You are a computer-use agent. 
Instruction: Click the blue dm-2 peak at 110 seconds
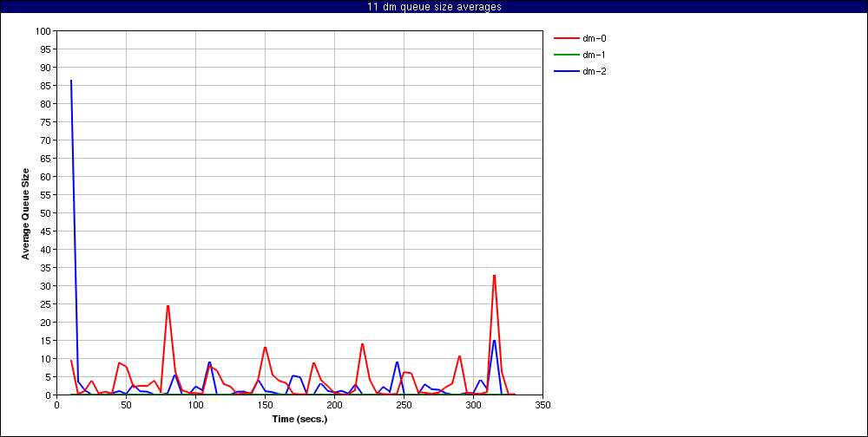(209, 362)
